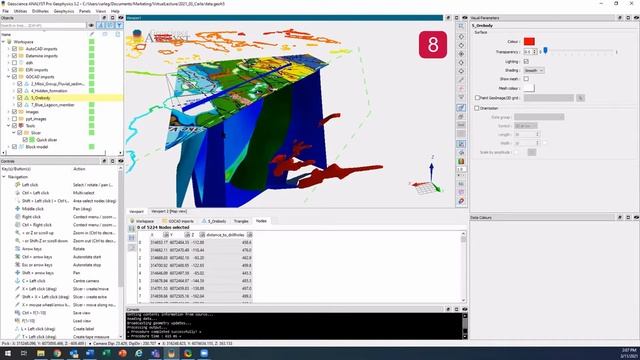Switch to Triangles tab
This screenshot has height=360, width=640.
(241, 221)
